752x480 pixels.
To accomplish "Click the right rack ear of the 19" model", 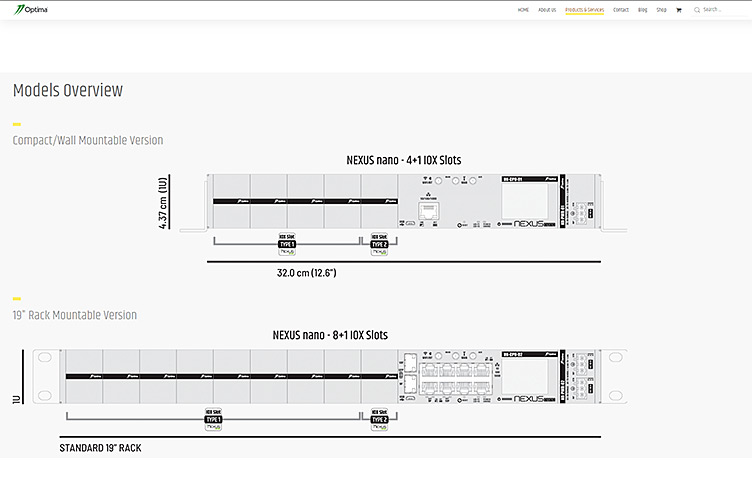I will pyautogui.click(x=615, y=376).
